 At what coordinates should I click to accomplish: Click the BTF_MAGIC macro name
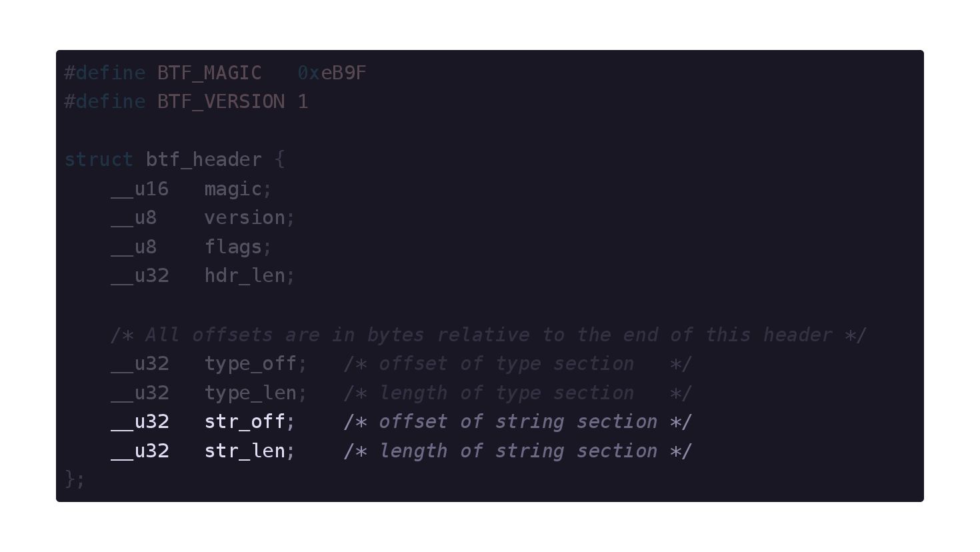click(209, 73)
